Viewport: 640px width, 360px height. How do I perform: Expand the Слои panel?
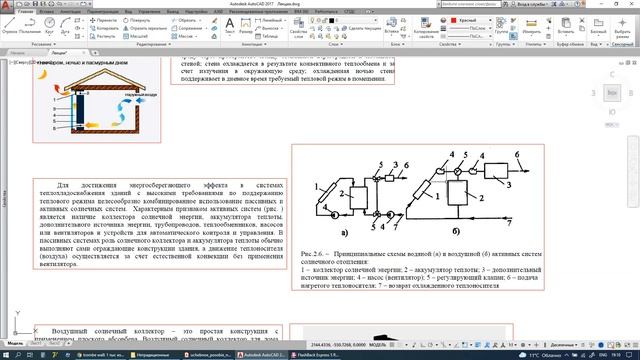click(336, 44)
